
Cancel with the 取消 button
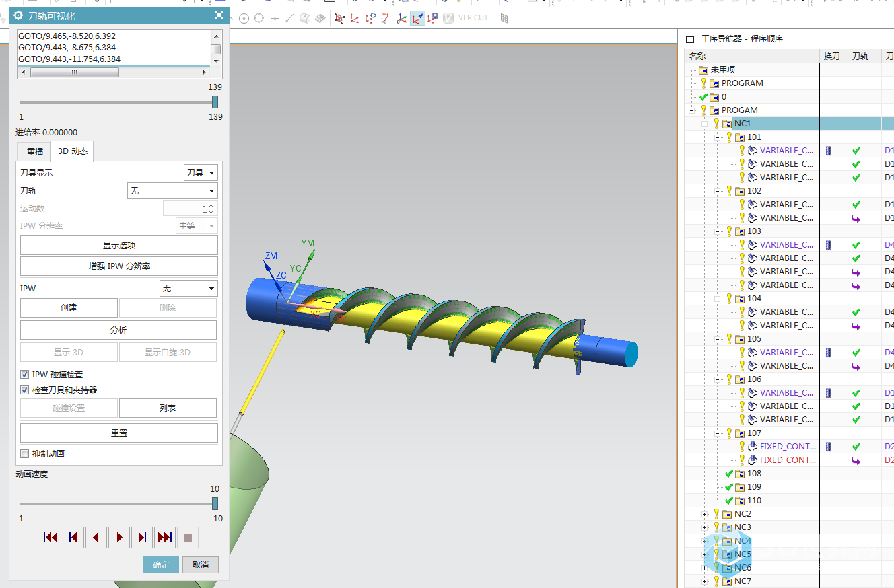(201, 564)
